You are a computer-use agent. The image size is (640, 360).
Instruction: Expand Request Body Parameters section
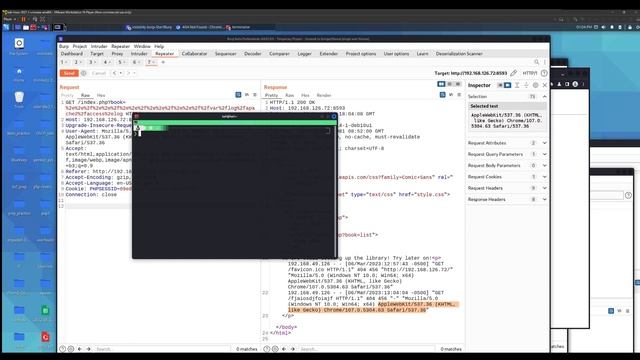coord(544,166)
